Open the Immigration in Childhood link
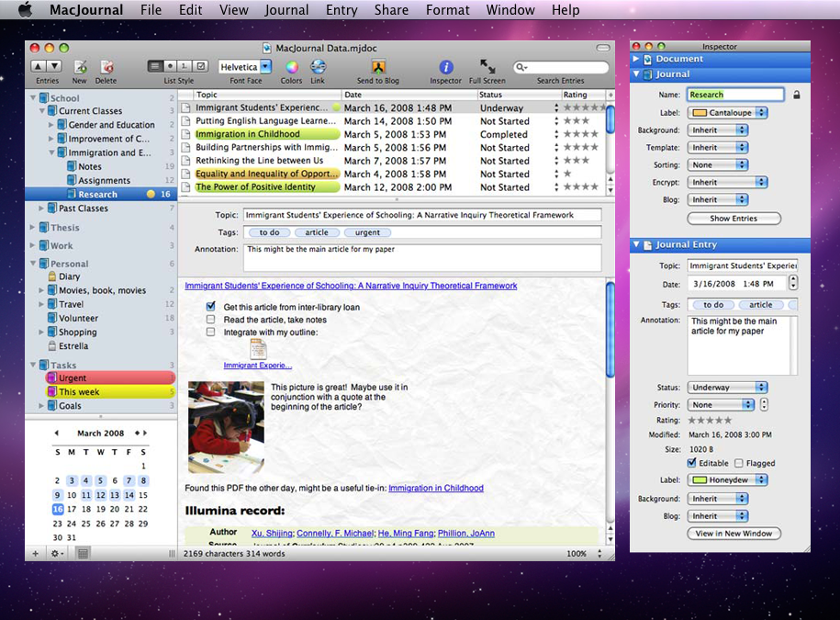Screen dimensions: 840x620 click(436, 488)
